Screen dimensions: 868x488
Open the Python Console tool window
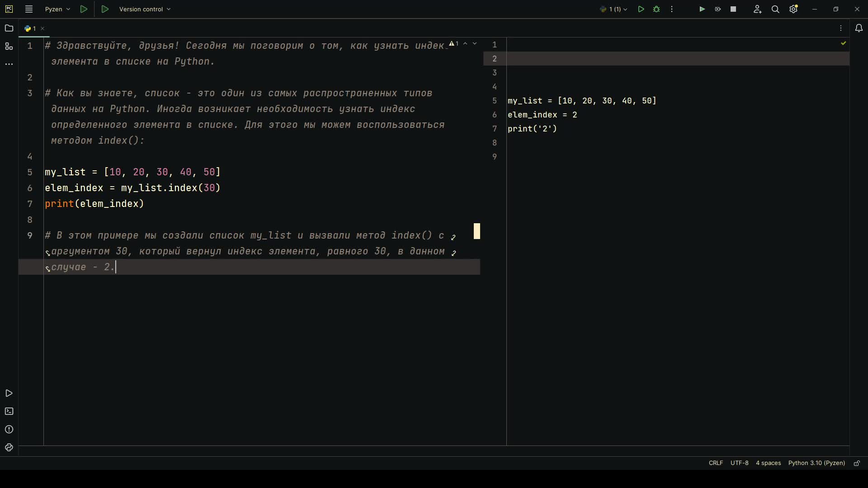(9, 448)
